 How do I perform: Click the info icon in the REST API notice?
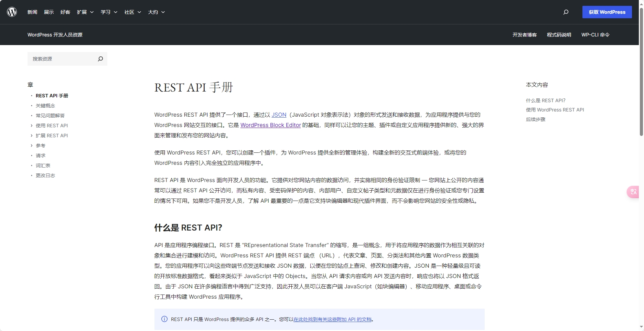click(x=164, y=319)
